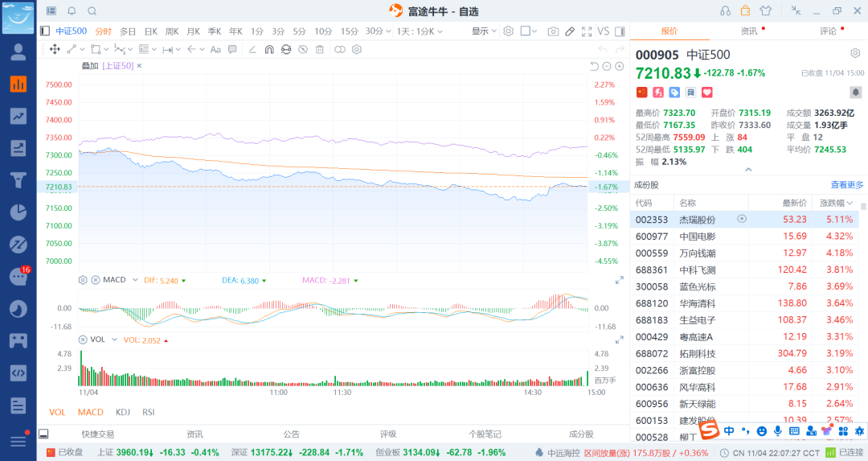Sort by 涨跌幅 column header
Viewport: 868px width, 461px height.
[x=836, y=203]
